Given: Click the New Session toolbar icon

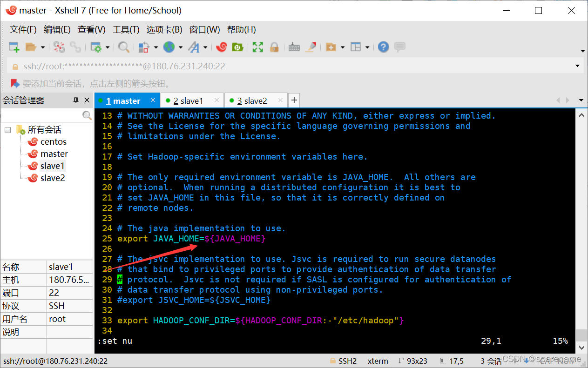Looking at the screenshot, I should (x=14, y=47).
